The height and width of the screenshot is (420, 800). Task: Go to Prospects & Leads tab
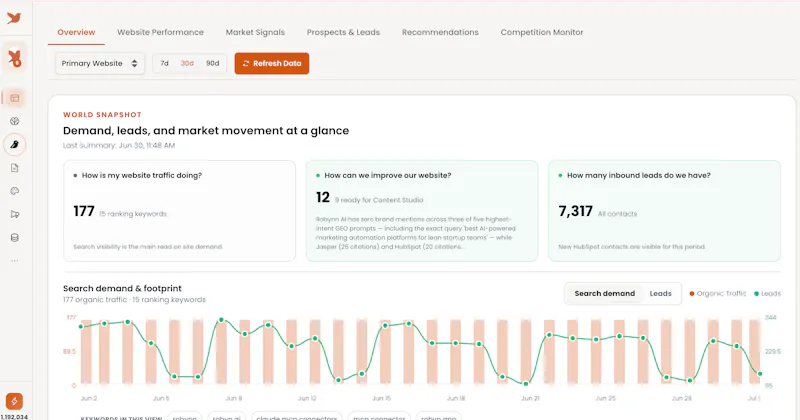coord(343,32)
